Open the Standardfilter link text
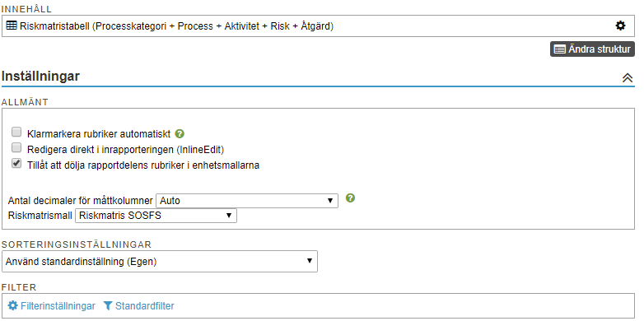 [x=145, y=306]
